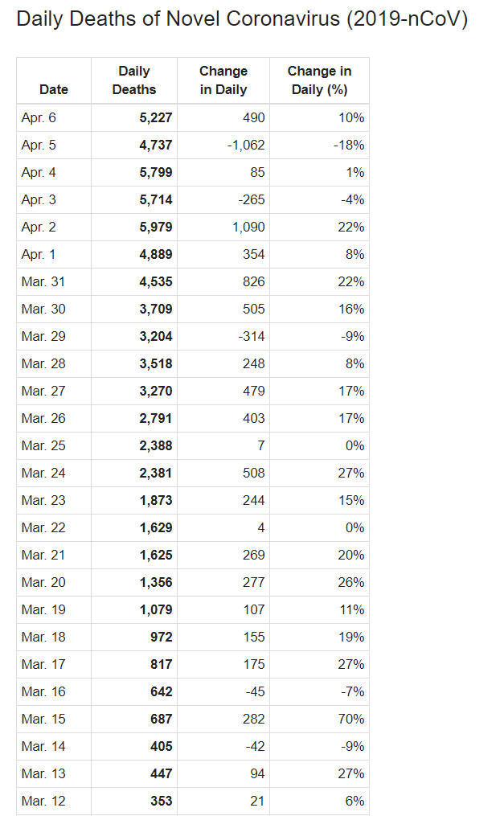Image resolution: width=504 pixels, height=816 pixels.
Task: Click the 3,709 daily deaths value
Action: pyautogui.click(x=155, y=310)
